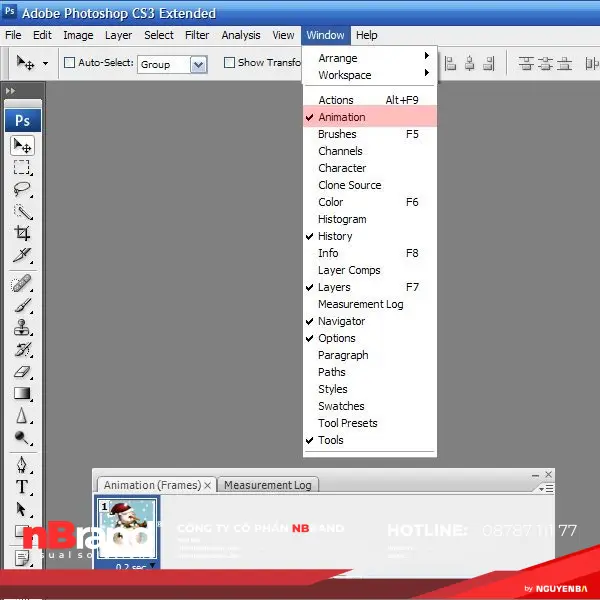Open the Filter menu

[x=197, y=35]
